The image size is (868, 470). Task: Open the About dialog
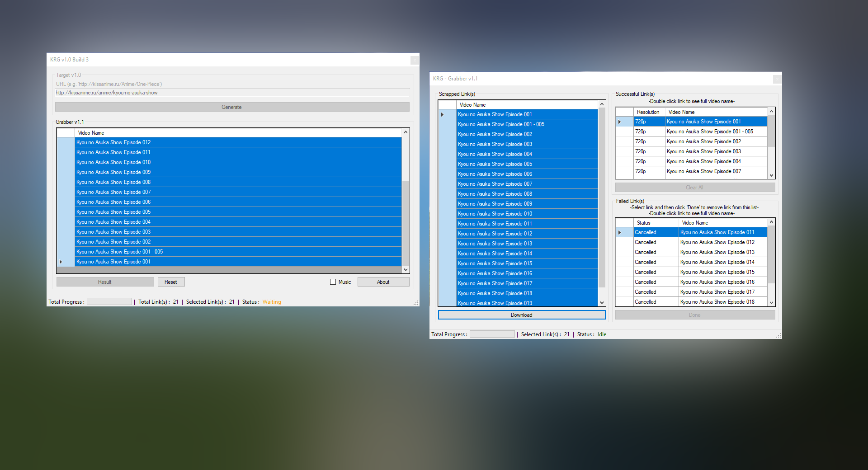[x=383, y=282]
